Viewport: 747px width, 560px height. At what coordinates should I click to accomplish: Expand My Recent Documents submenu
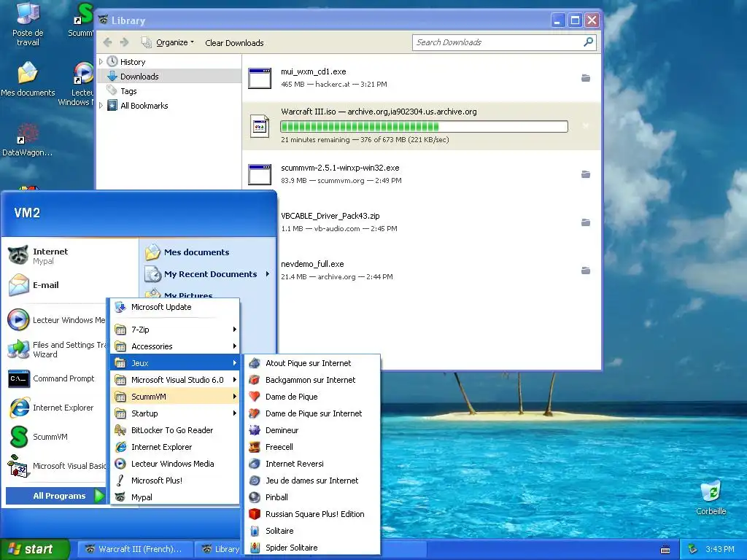tap(208, 274)
